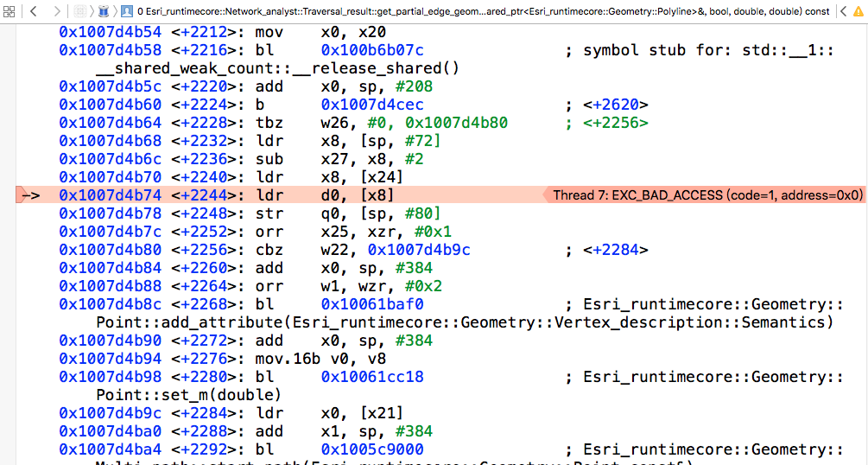
Task: Click call target 0x10061cc18
Action: click(x=372, y=377)
